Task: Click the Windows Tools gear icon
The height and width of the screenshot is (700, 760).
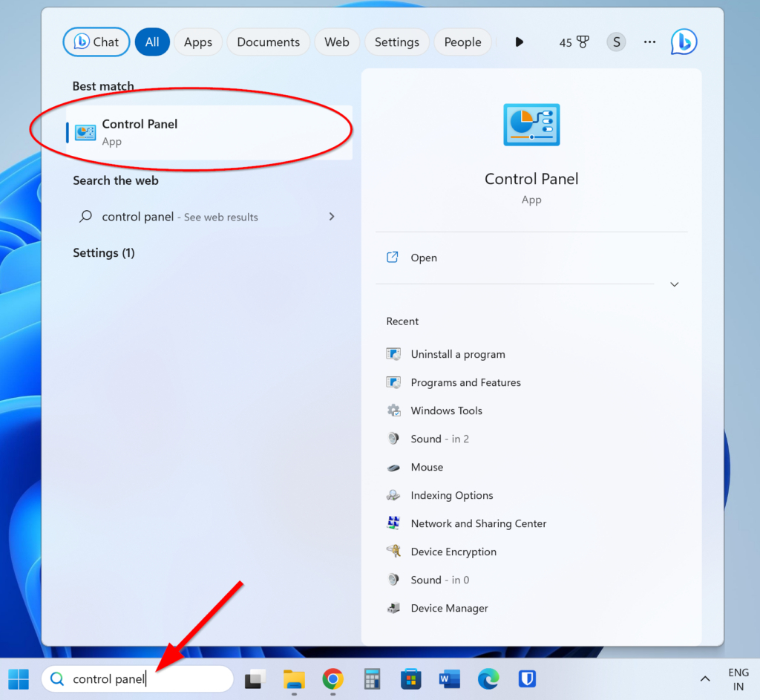Action: (393, 410)
